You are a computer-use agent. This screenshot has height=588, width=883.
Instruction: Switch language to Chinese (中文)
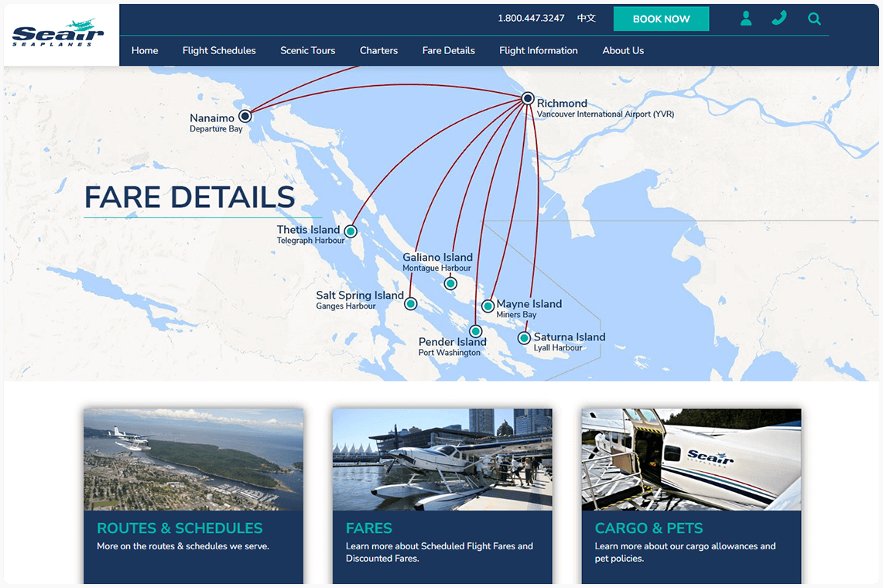(x=587, y=19)
